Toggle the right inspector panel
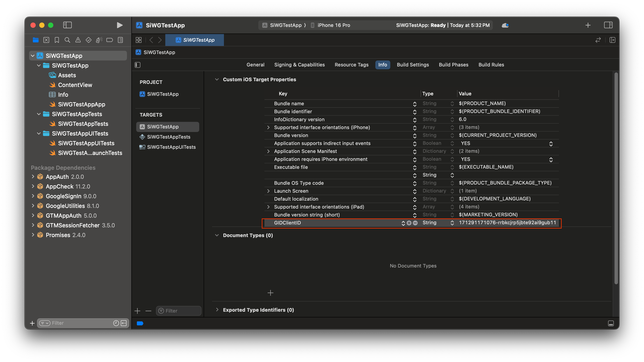The width and height of the screenshot is (644, 362). 608,25
